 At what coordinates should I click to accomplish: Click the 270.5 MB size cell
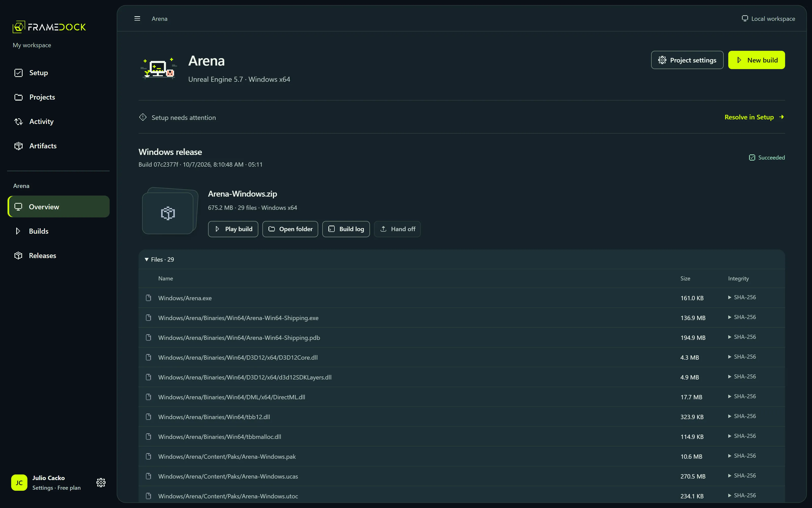(693, 477)
